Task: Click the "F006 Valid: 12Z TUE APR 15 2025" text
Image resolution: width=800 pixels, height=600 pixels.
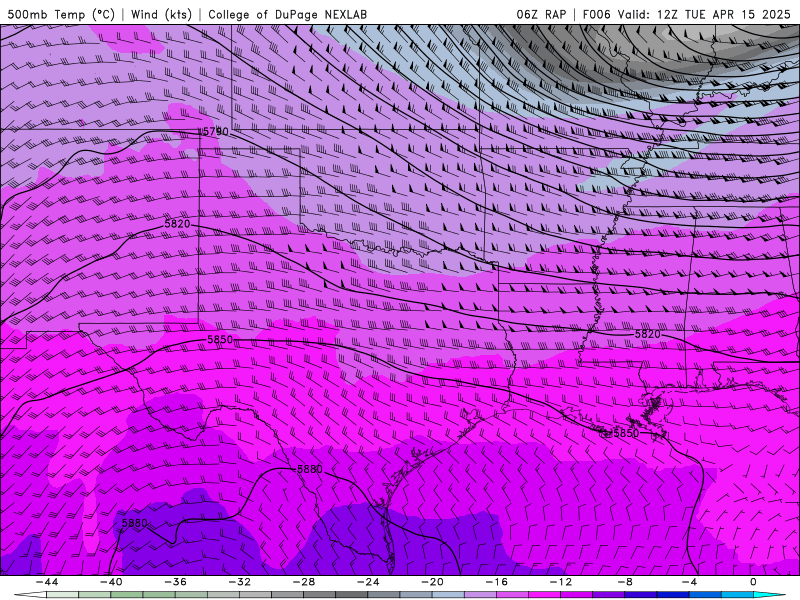Action: tap(686, 14)
